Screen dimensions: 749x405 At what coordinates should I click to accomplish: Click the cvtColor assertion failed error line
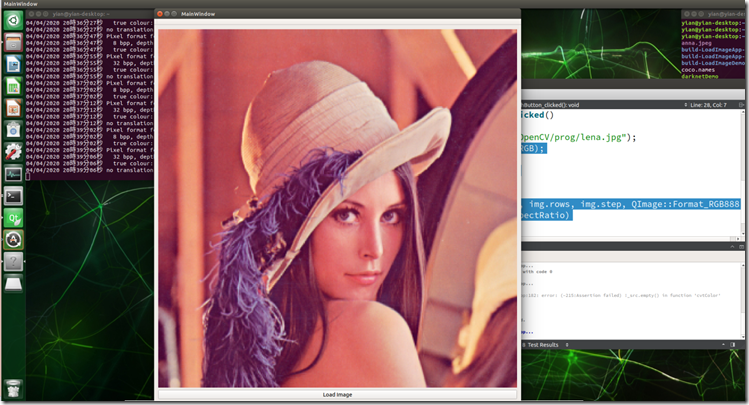click(621, 296)
